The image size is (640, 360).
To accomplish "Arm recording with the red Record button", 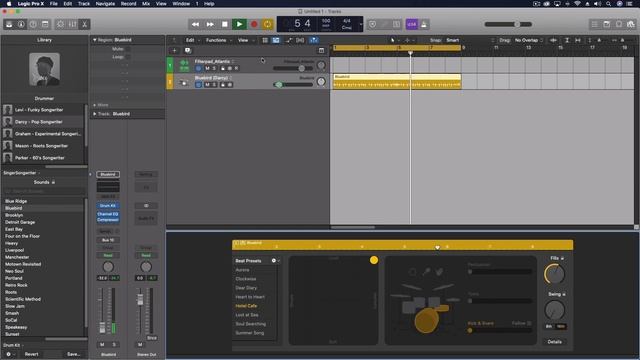I will point(254,24).
